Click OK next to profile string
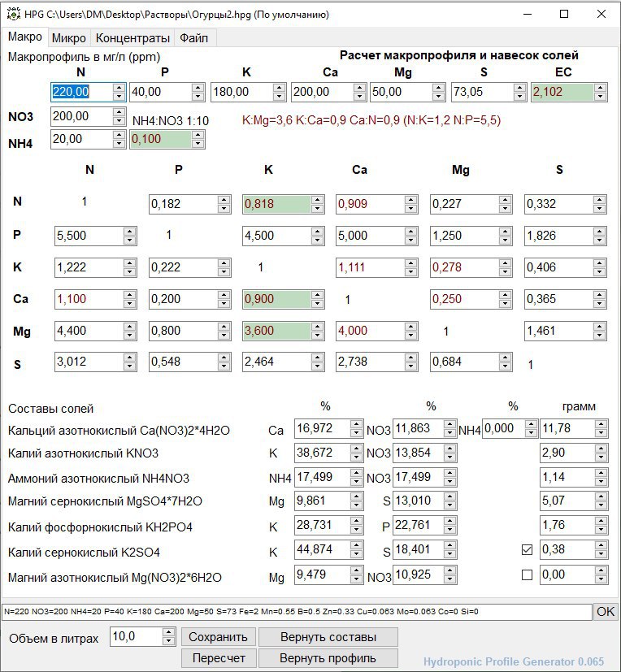This screenshot has width=621, height=672. (x=605, y=612)
